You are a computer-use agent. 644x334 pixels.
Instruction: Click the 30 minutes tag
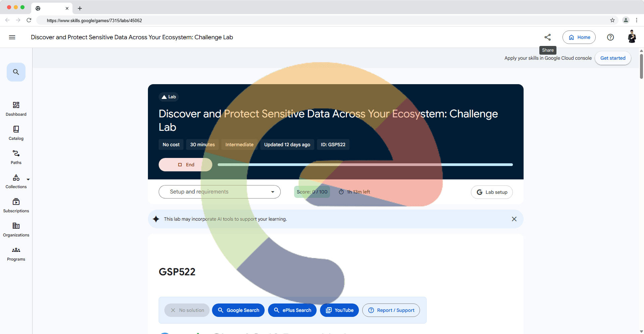click(203, 145)
